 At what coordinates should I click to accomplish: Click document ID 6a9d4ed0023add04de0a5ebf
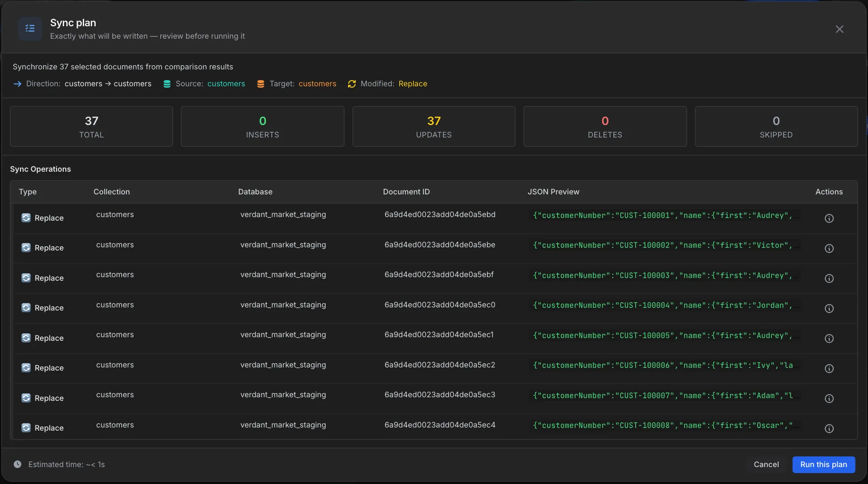coord(439,274)
